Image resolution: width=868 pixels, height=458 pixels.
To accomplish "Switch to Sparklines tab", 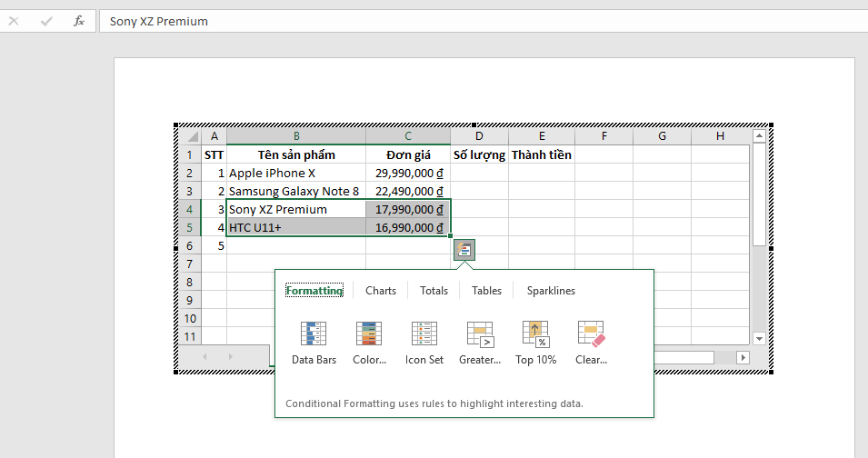I will (551, 291).
